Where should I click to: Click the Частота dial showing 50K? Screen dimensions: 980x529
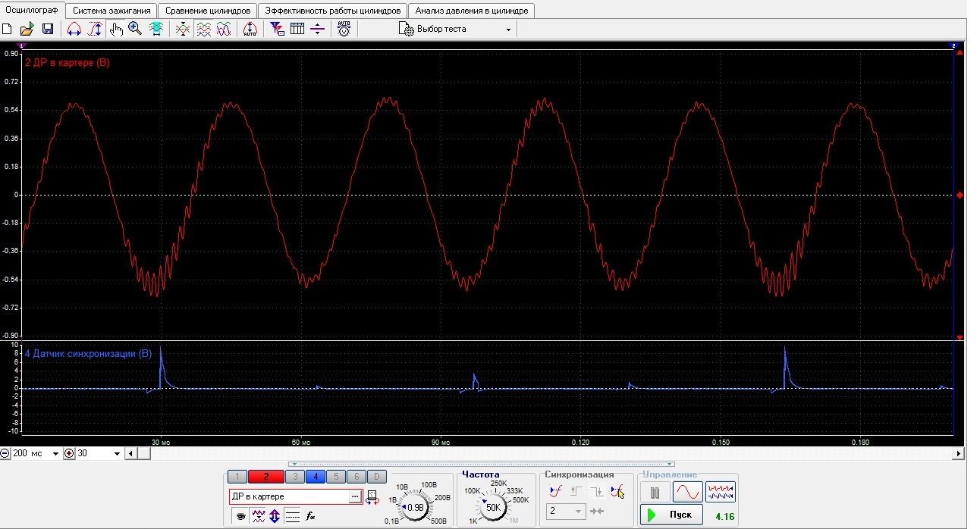(x=493, y=507)
